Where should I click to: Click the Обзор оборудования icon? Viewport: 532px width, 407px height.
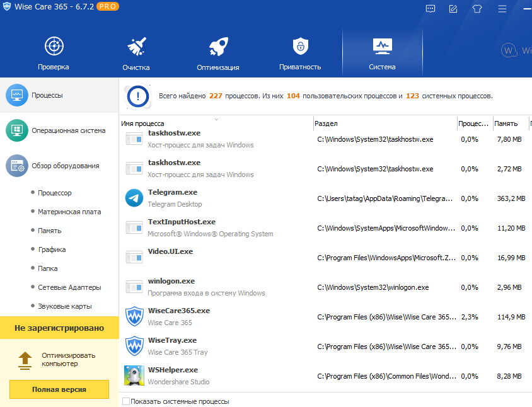pos(17,166)
